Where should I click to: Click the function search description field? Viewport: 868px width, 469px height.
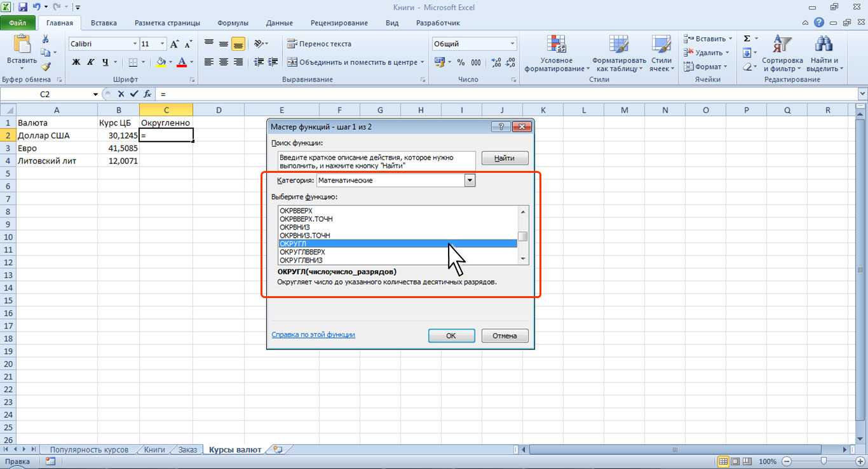tap(377, 161)
